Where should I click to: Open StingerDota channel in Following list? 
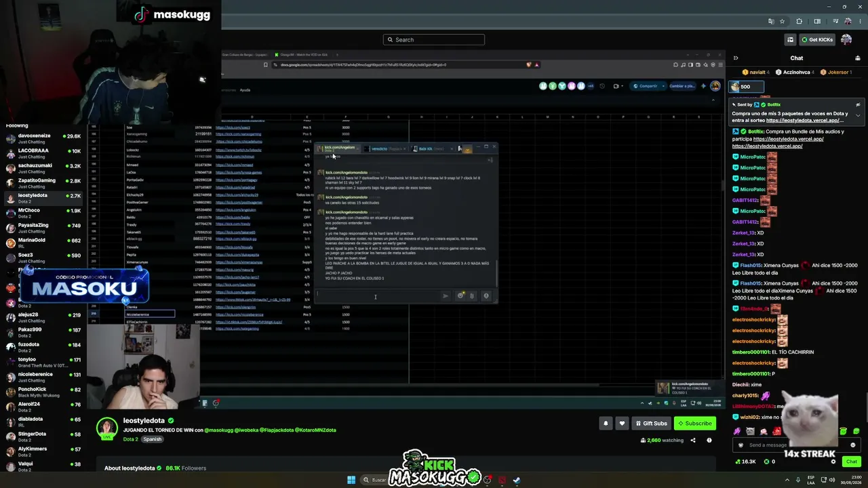click(x=43, y=436)
